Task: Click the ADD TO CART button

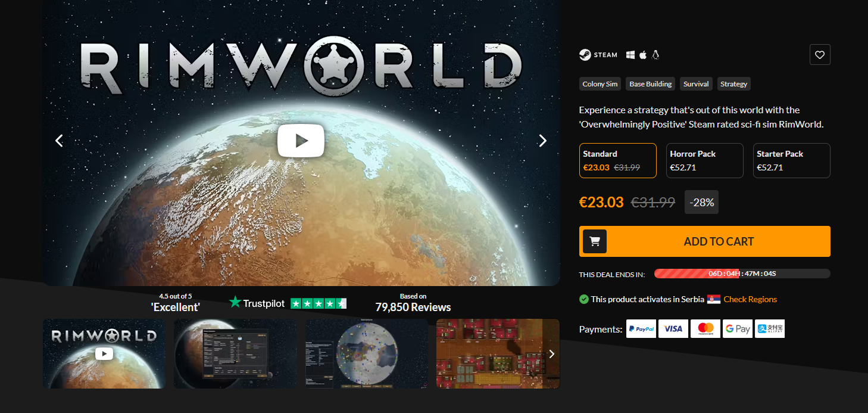Action: tap(705, 241)
